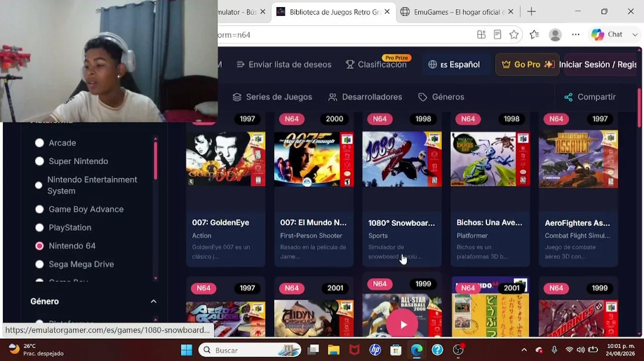This screenshot has width=644, height=361.
Task: Open the favorites list icon
Action: tap(534, 35)
